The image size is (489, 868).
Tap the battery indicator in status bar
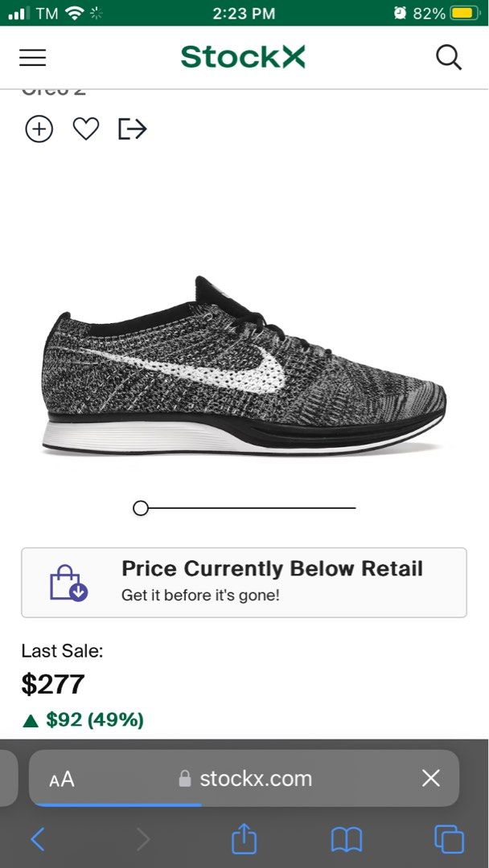tap(464, 13)
